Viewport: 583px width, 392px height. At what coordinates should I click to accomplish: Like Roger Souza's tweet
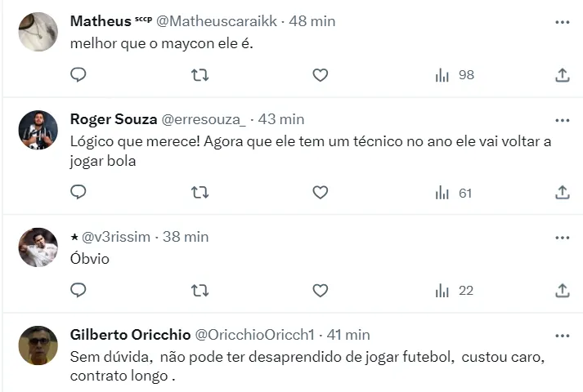click(321, 193)
